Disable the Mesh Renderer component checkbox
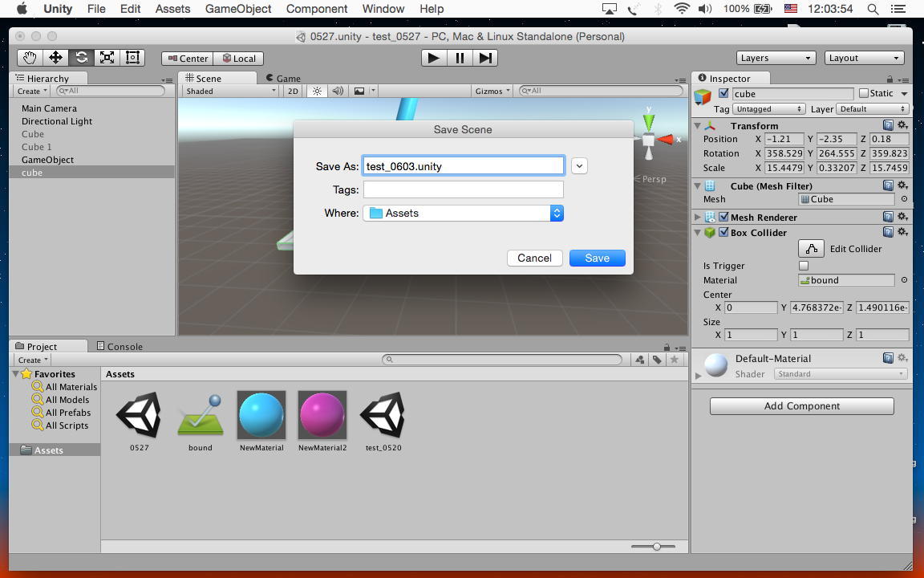The width and height of the screenshot is (924, 578). click(723, 218)
